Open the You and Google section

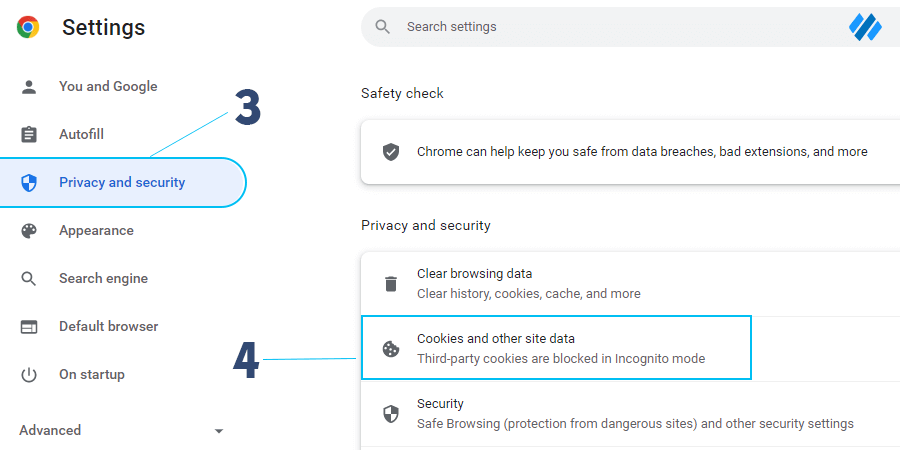coord(108,87)
